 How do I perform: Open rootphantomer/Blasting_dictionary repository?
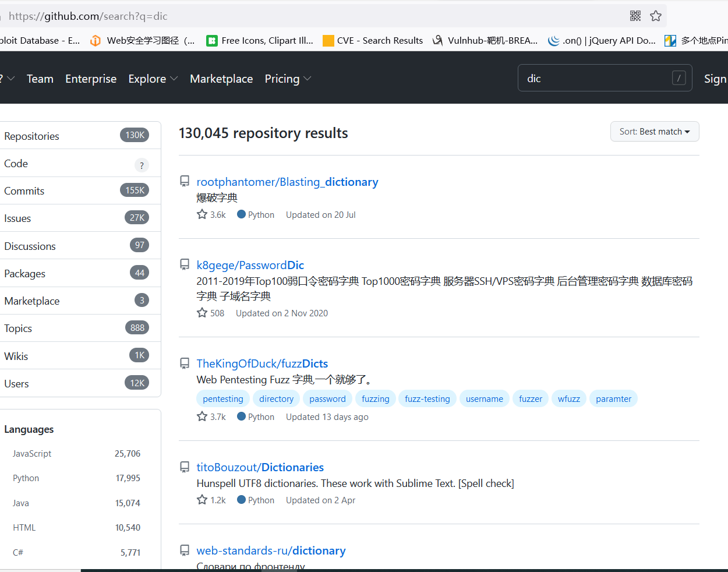tap(287, 182)
